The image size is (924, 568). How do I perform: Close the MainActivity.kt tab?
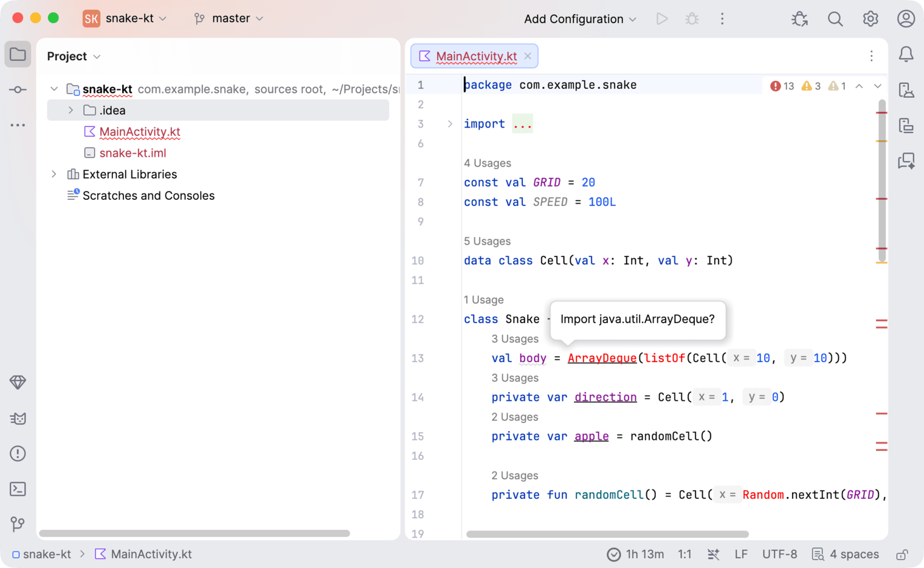pos(528,56)
